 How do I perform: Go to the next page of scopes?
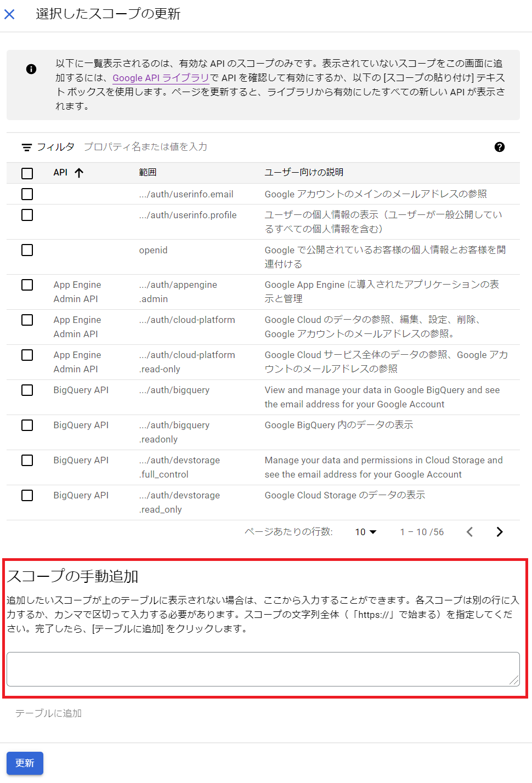[499, 532]
